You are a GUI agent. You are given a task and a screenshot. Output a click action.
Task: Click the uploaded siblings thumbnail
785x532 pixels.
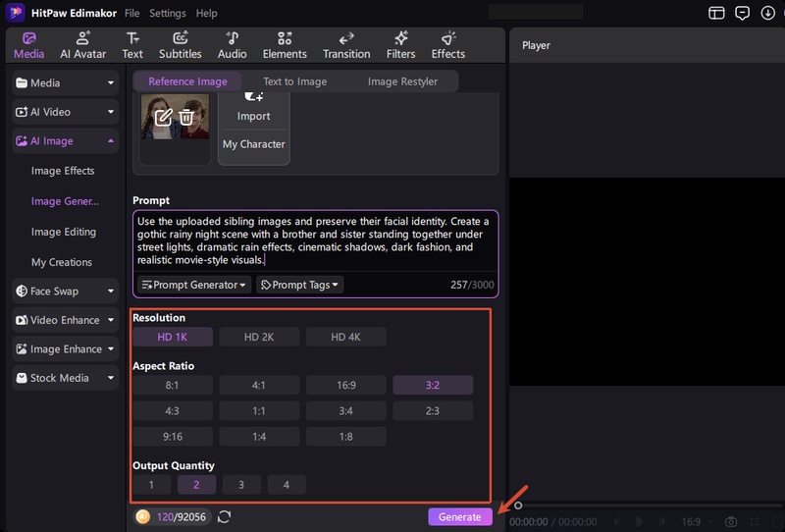[x=175, y=116]
